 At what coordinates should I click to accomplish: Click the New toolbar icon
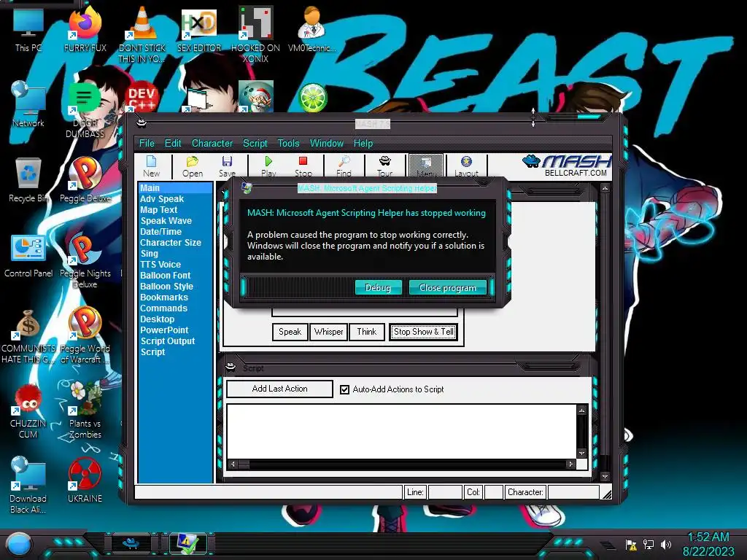coord(152,161)
